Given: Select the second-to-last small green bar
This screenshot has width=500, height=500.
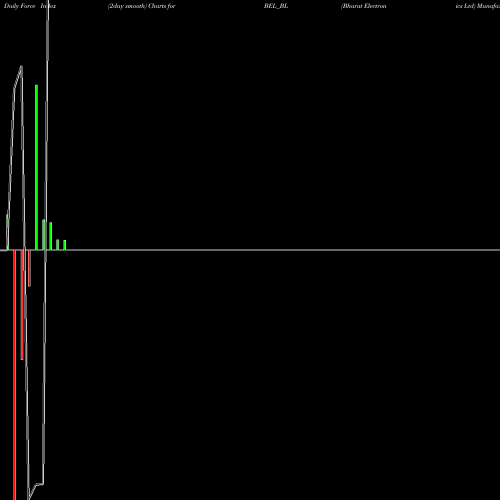Looking at the screenshot, I should (x=58, y=245).
